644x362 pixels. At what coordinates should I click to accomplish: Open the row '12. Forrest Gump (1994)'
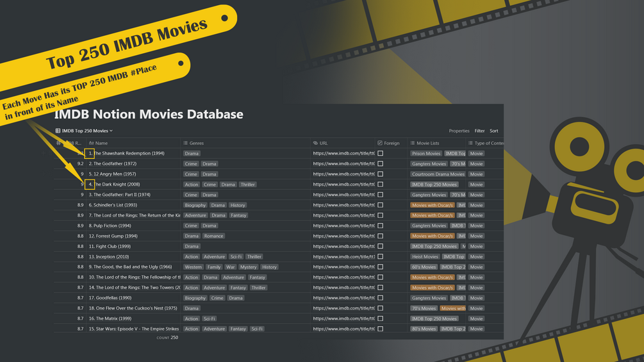pos(113,236)
